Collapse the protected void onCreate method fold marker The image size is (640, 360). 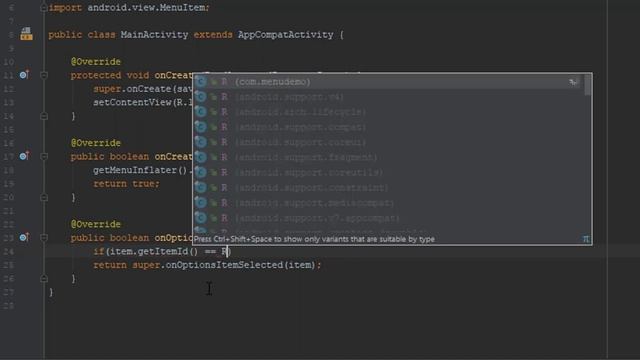[44, 75]
